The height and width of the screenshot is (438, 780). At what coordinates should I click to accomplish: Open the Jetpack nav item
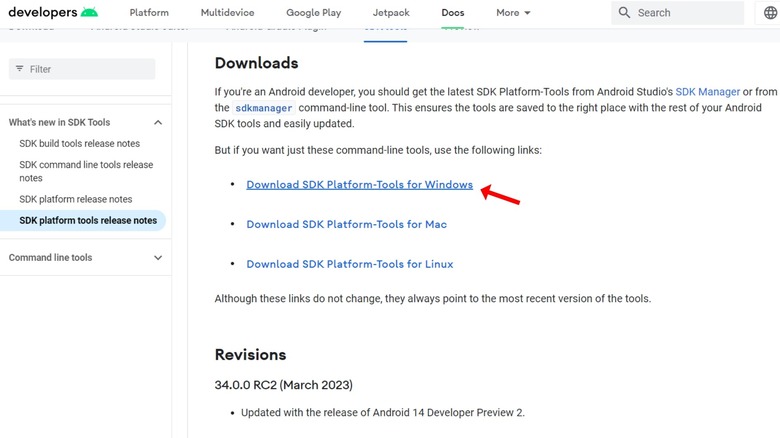click(391, 13)
